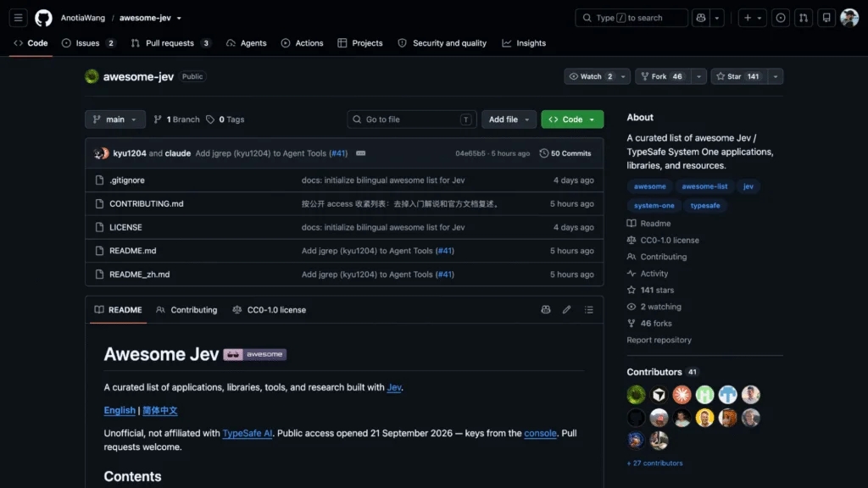Click the header search box
Screen dimensions: 868x488
pyautogui.click(x=631, y=18)
